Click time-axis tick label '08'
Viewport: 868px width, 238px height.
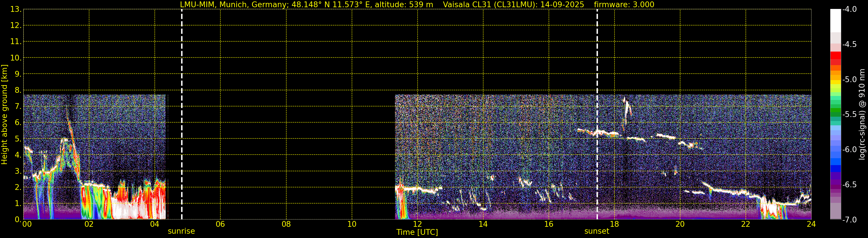coord(286,224)
